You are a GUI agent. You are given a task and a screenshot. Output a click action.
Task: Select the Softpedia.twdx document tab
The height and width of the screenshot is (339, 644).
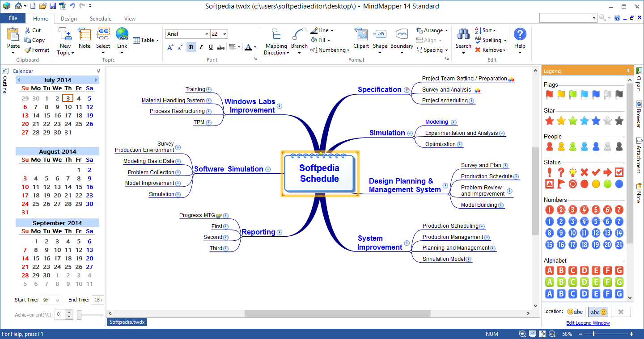(x=127, y=322)
